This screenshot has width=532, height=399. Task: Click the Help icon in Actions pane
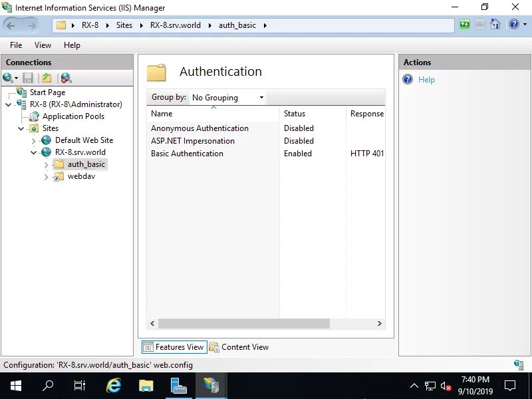(x=408, y=79)
